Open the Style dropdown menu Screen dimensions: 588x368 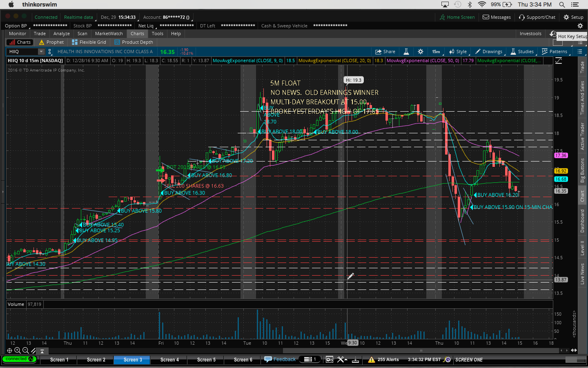pyautogui.click(x=458, y=52)
